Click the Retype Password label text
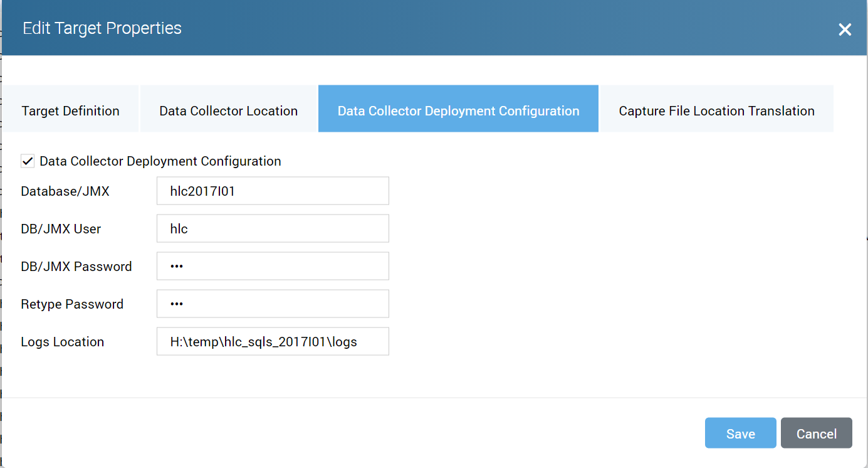Image resolution: width=868 pixels, height=468 pixels. click(x=72, y=304)
